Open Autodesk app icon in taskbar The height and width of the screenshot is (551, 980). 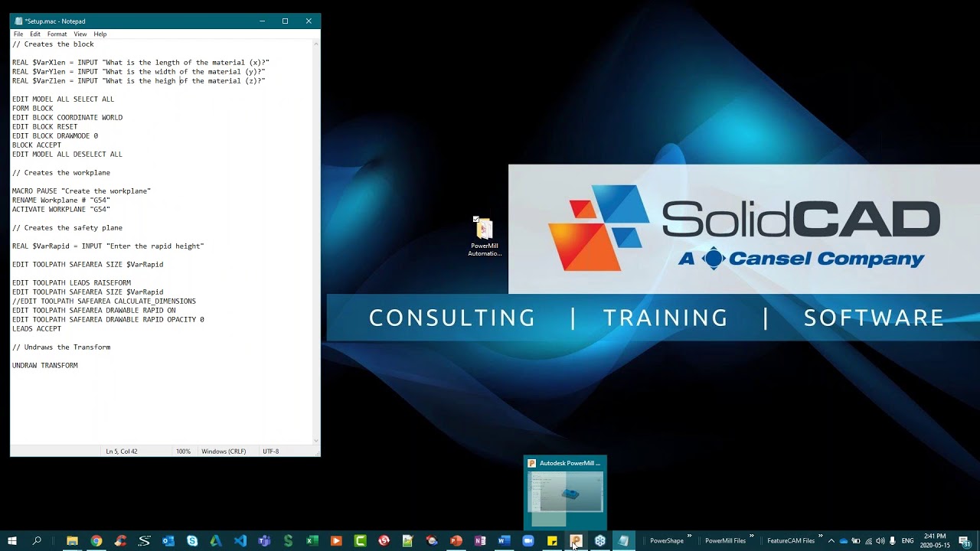pos(216,540)
